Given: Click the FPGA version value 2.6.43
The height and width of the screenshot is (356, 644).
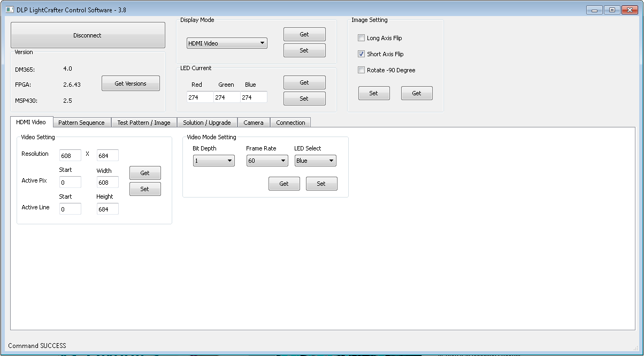Looking at the screenshot, I should [x=72, y=85].
